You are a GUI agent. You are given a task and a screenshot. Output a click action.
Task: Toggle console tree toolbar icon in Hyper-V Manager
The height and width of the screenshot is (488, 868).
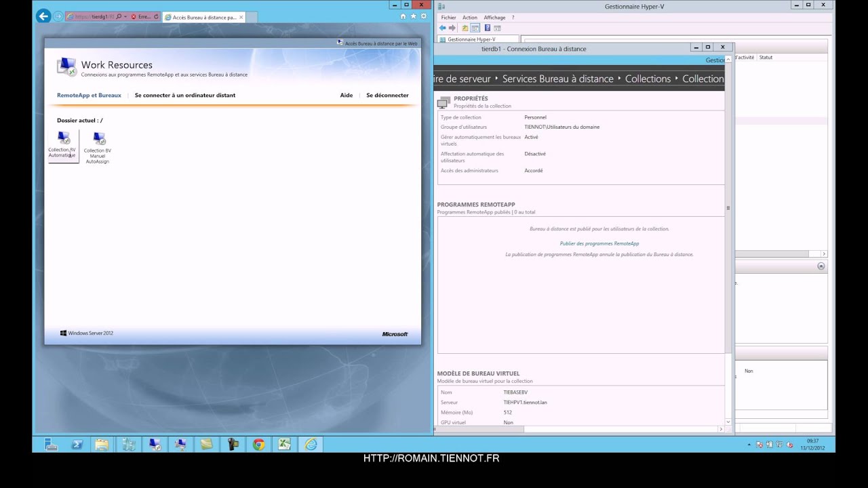[x=475, y=28]
